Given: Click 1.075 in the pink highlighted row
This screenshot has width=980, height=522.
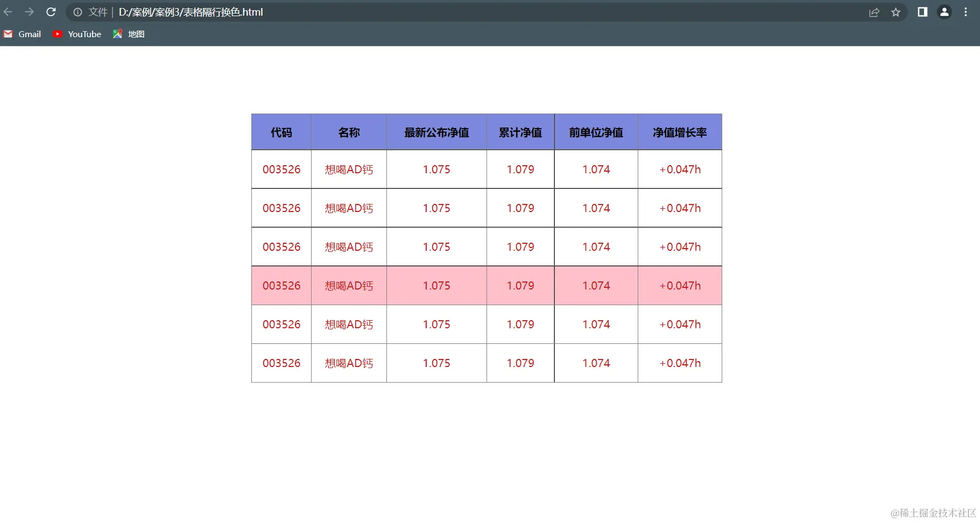Looking at the screenshot, I should [436, 286].
